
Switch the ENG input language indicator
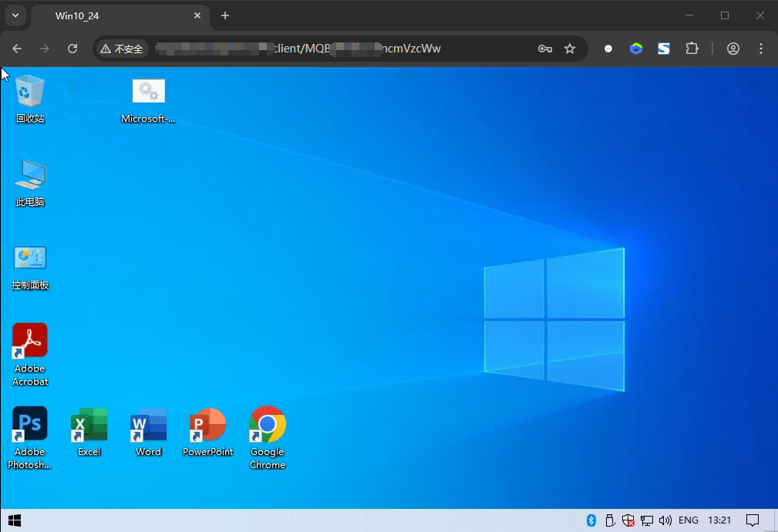(x=689, y=520)
